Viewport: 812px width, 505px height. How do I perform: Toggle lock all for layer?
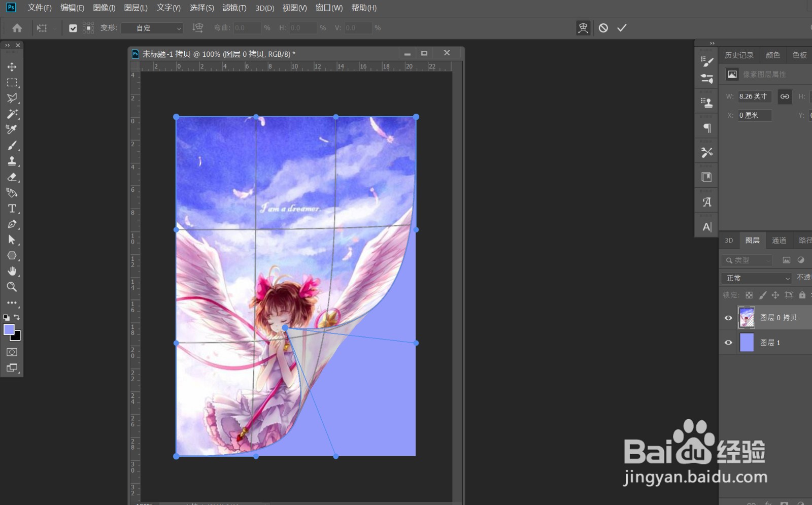click(802, 295)
